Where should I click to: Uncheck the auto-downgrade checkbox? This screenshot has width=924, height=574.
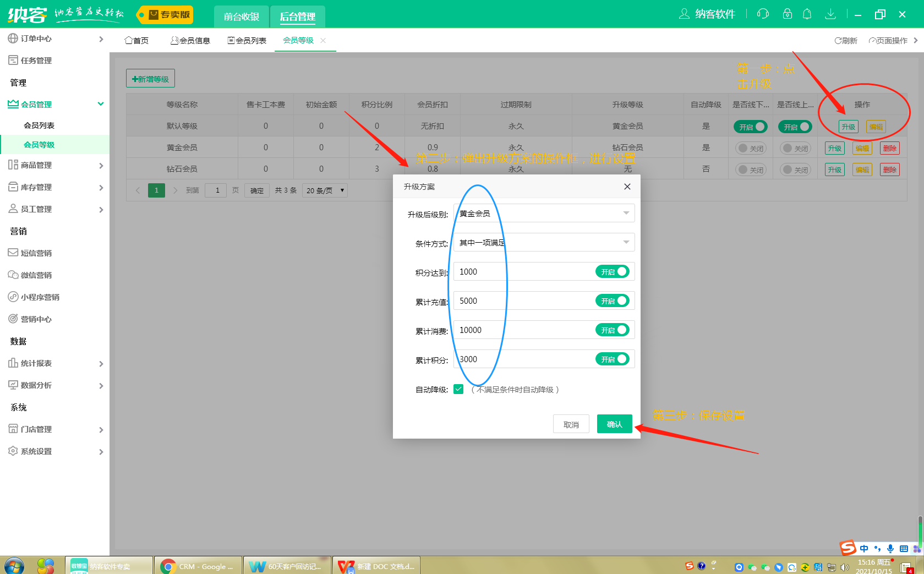458,389
